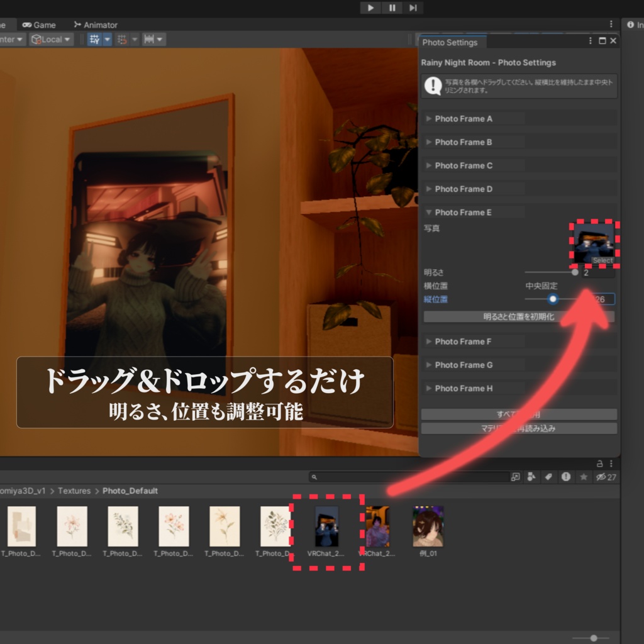Adjust the 縦位置 vertical position slider
Image resolution: width=644 pixels, height=644 pixels.
click(x=553, y=299)
